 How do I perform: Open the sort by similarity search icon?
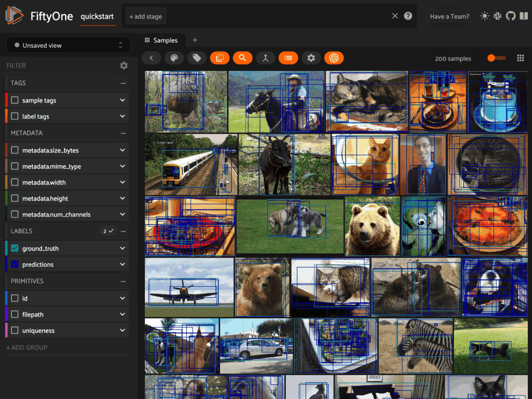click(243, 58)
